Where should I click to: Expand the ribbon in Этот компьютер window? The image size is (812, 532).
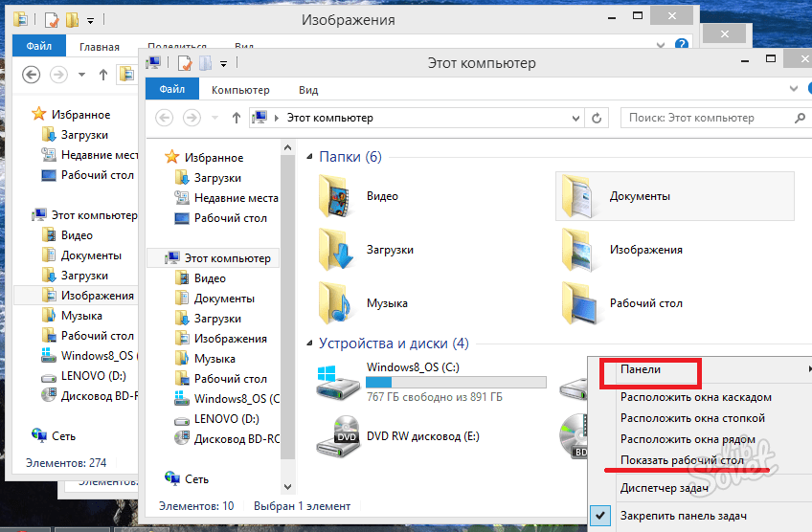pos(794,89)
